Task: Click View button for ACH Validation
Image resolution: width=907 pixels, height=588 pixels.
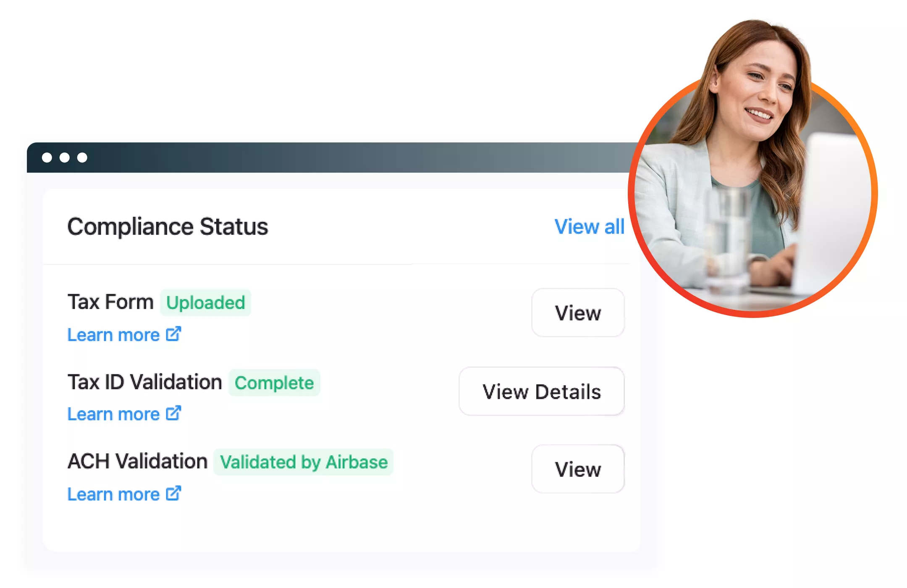Action: pyautogui.click(x=578, y=469)
